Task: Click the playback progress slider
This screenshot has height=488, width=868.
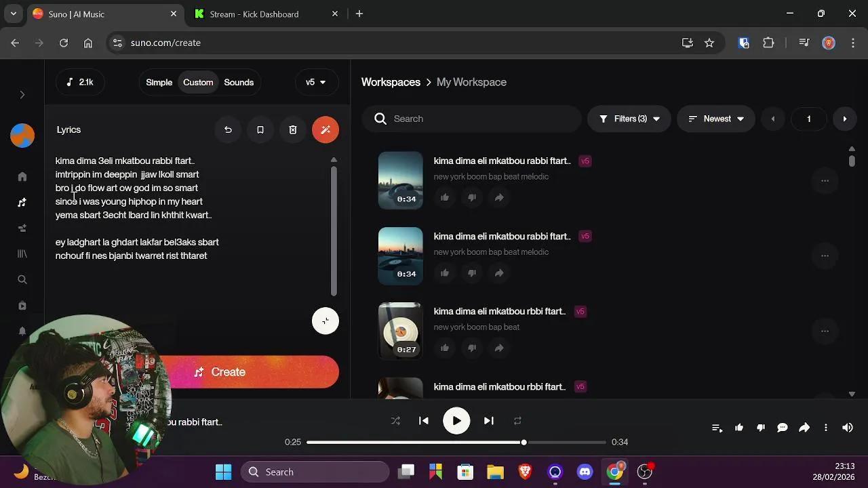Action: point(456,442)
